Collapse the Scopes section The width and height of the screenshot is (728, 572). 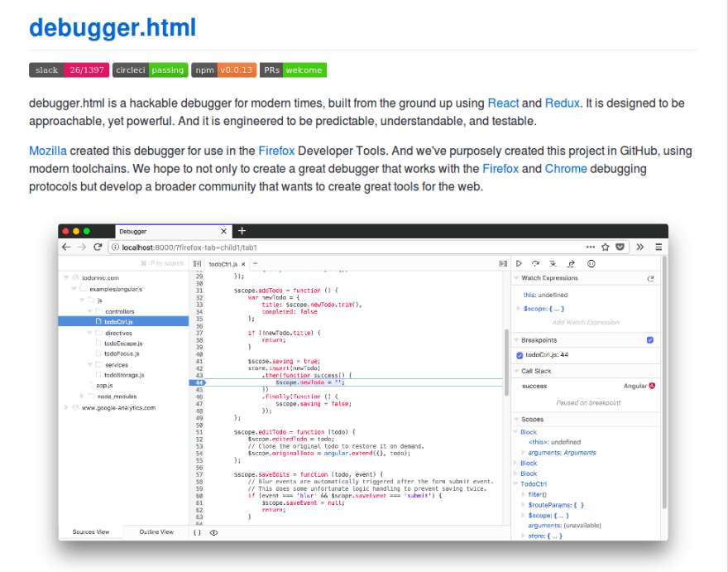coord(516,419)
